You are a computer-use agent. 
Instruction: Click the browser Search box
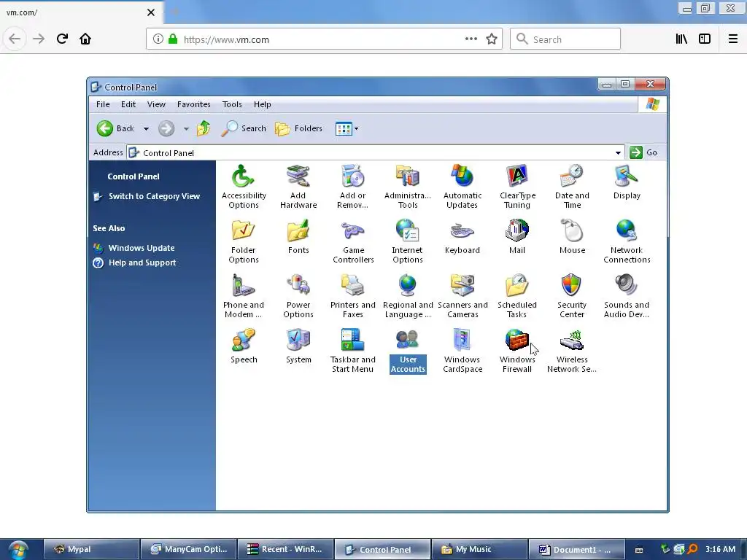click(565, 39)
